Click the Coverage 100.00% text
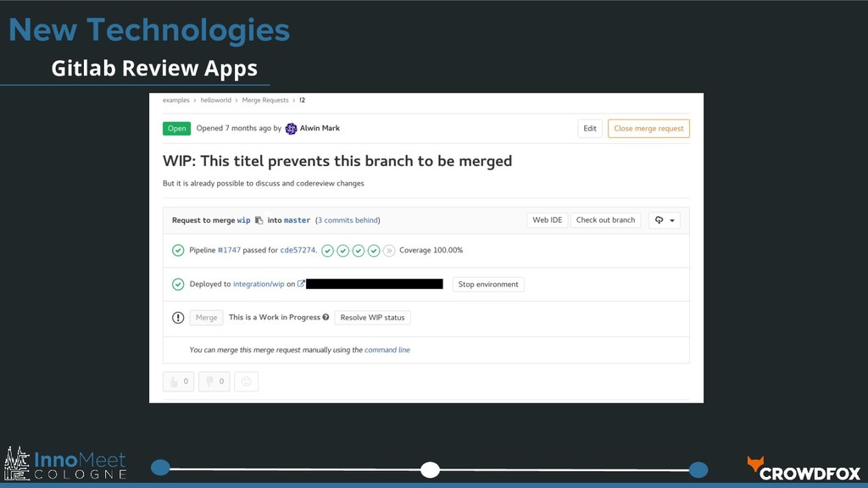This screenshot has width=868, height=488. click(431, 250)
